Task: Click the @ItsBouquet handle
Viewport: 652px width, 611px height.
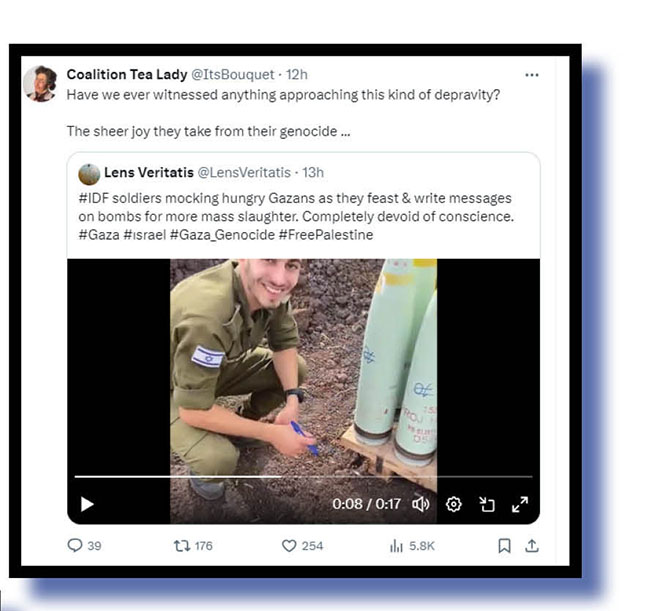Action: click(x=235, y=74)
